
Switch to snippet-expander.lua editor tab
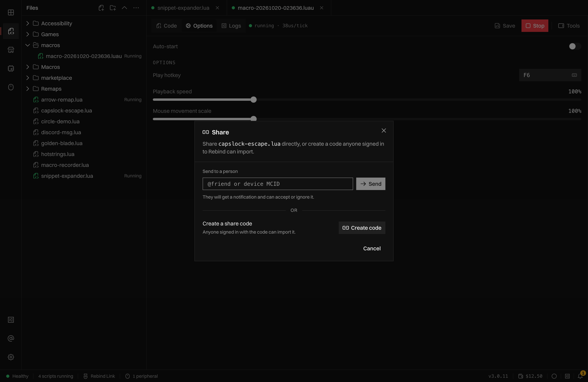[x=183, y=8]
